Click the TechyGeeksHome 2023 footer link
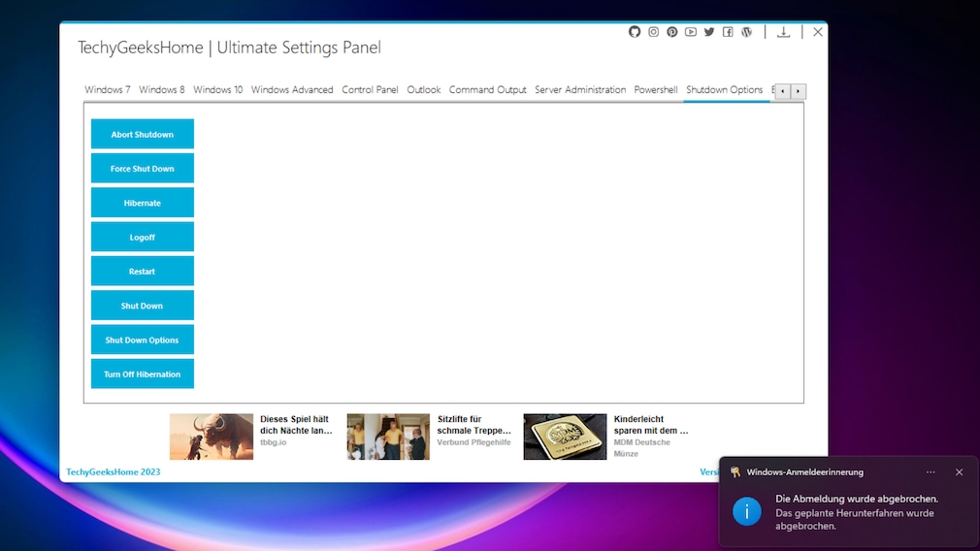The image size is (980, 551). pos(114,472)
